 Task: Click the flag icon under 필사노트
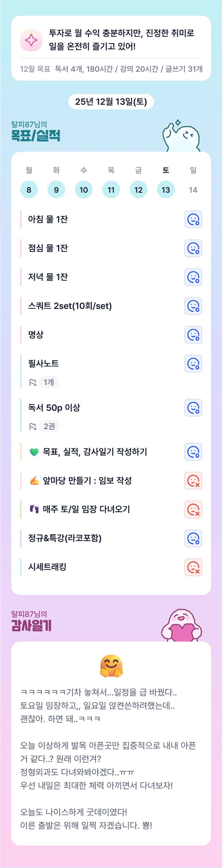click(33, 382)
